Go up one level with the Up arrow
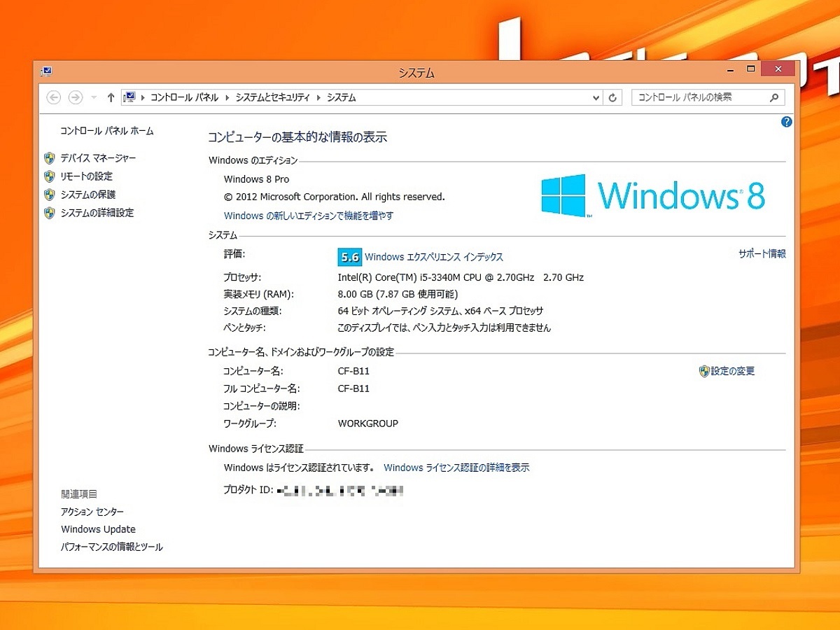Screen dimensions: 840x630 point(111,97)
